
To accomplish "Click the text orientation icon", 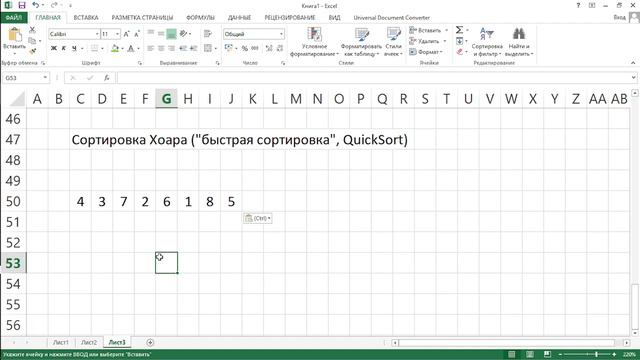I will 184,34.
